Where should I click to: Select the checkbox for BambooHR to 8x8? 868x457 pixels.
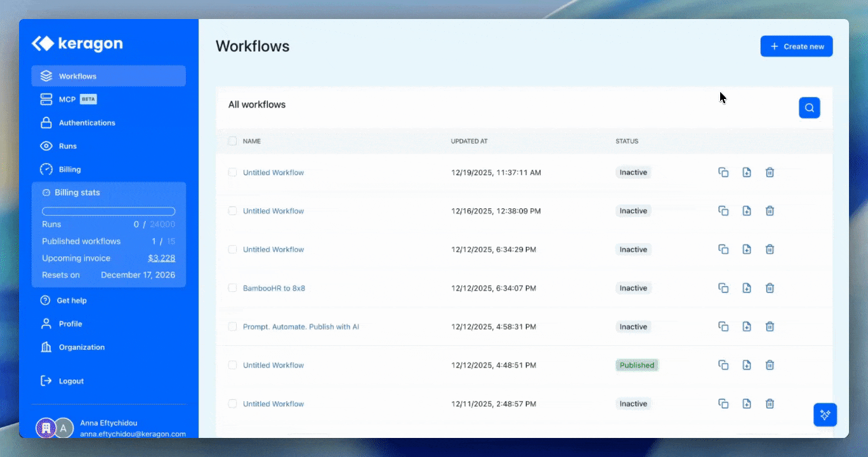232,288
